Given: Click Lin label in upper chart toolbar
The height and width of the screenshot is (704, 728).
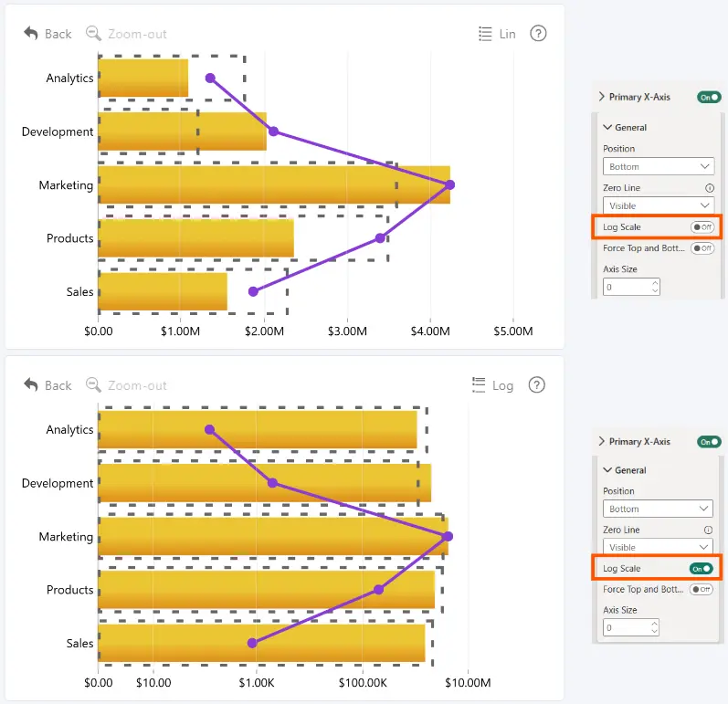Looking at the screenshot, I should click(508, 34).
